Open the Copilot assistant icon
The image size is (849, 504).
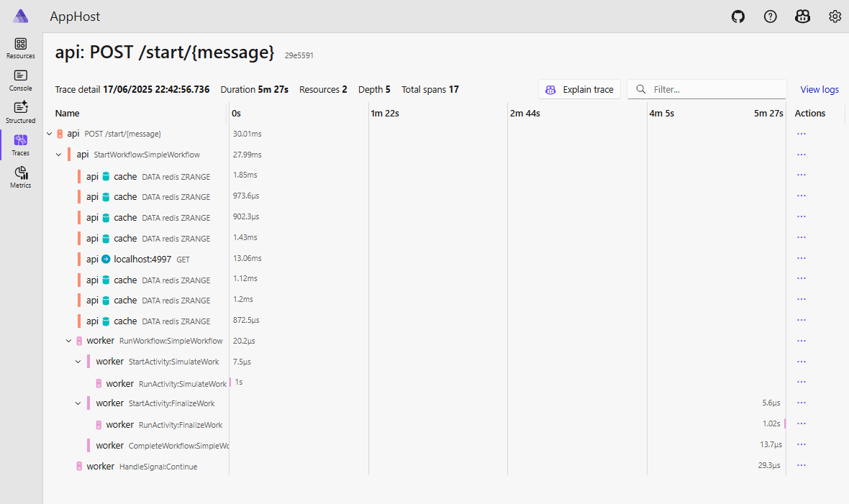pos(803,17)
